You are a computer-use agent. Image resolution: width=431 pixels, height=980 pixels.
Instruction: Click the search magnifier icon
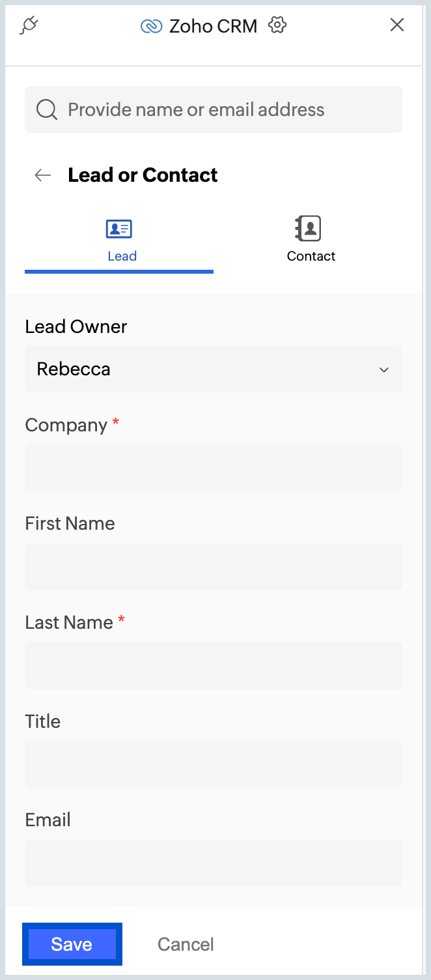[x=47, y=109]
